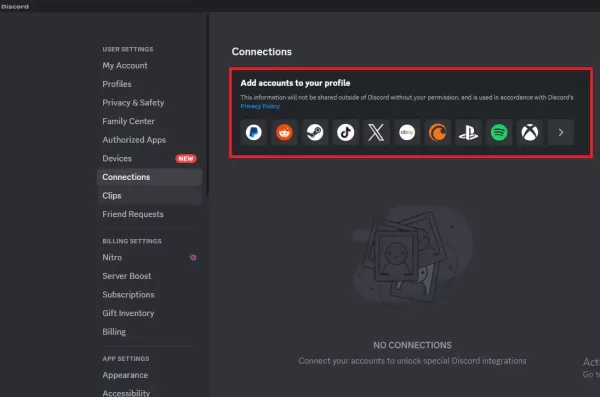600x397 pixels.
Task: Connect a Crunchyroll account
Action: (437, 132)
